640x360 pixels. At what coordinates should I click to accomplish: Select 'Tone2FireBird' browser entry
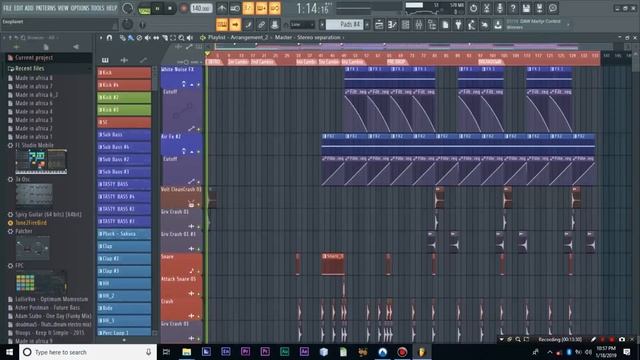pyautogui.click(x=31, y=223)
